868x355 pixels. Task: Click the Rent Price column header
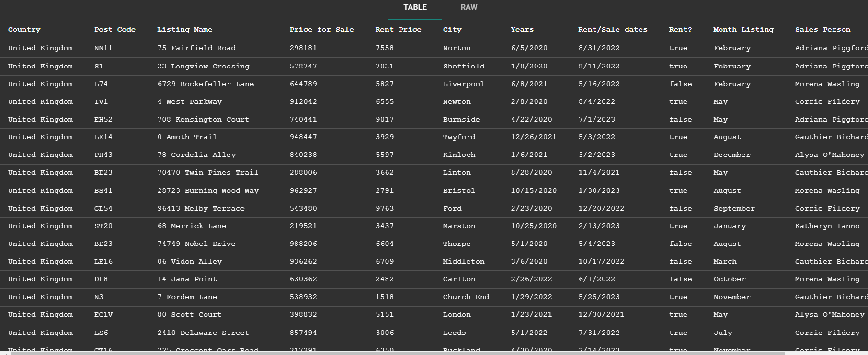(398, 30)
